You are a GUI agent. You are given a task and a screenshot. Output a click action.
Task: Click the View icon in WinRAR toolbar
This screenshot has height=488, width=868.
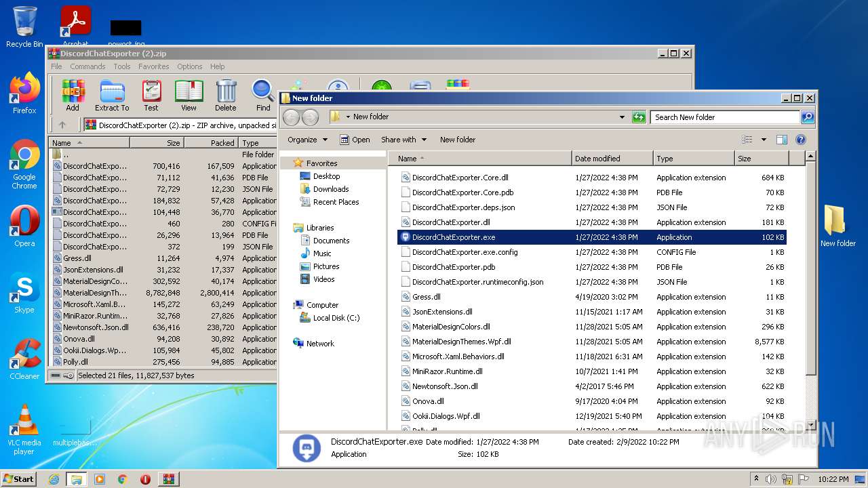point(189,95)
